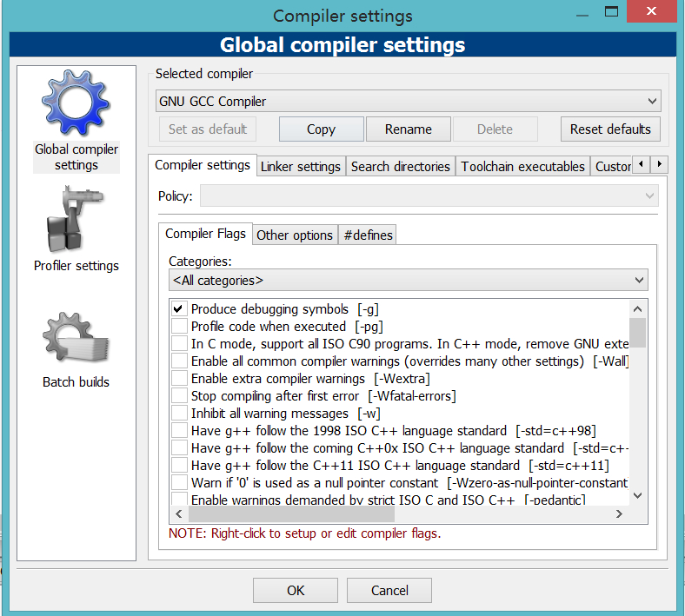This screenshot has height=616, width=685.
Task: Check Enable warnings demanded by strict ISO [-pedantic]
Action: click(179, 499)
